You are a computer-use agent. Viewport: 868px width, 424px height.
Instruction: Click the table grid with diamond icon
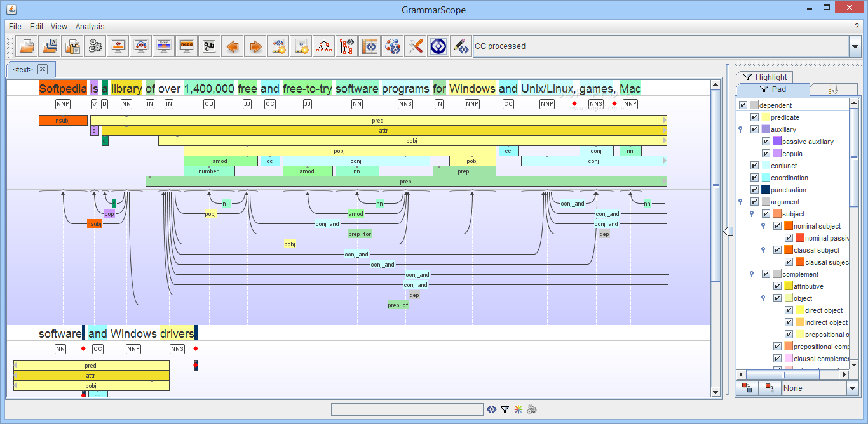click(370, 46)
